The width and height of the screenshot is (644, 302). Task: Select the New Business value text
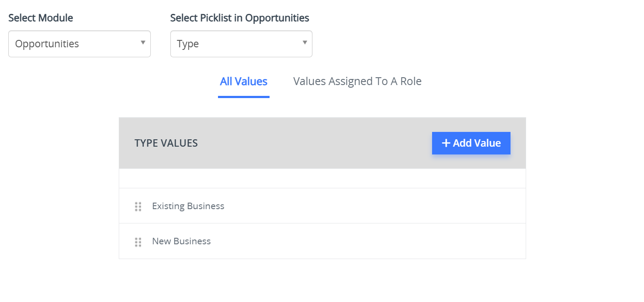(181, 241)
